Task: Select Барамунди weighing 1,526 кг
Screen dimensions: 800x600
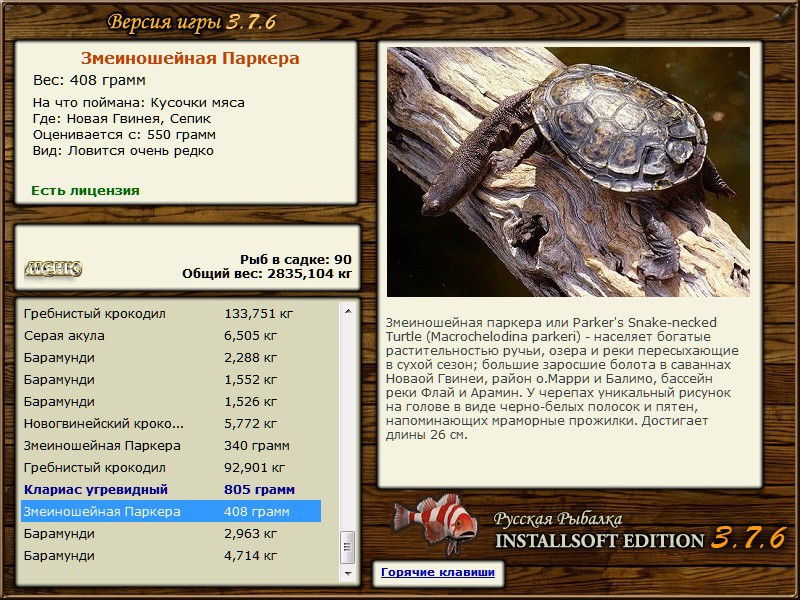Action: click(171, 402)
